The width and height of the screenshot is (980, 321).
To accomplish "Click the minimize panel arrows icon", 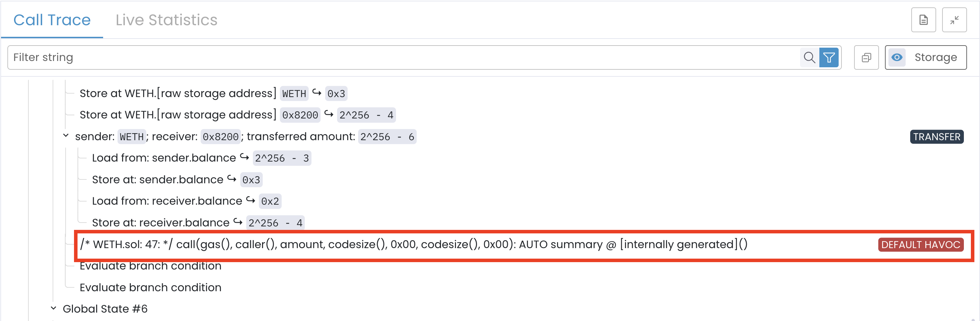I will click(x=954, y=20).
